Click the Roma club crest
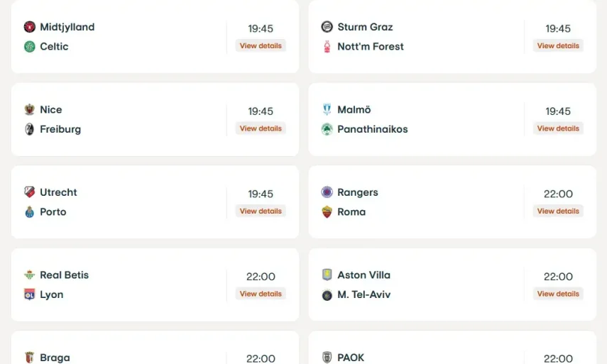 point(327,212)
